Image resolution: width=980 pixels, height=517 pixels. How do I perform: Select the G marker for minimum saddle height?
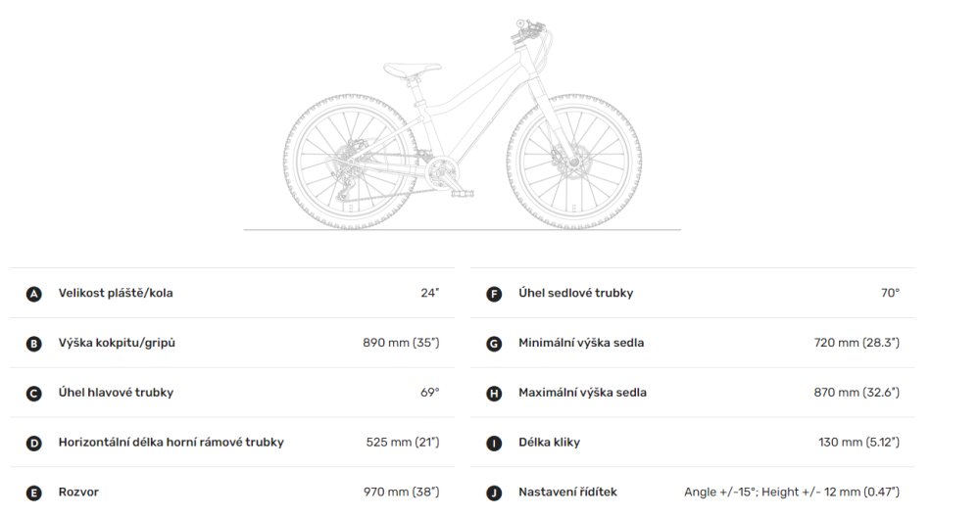(494, 344)
